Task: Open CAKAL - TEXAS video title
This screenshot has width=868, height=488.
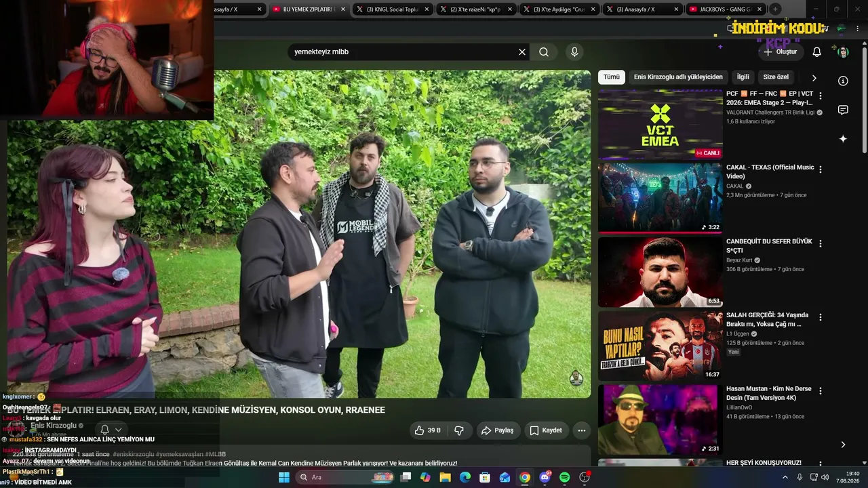Action: click(770, 171)
